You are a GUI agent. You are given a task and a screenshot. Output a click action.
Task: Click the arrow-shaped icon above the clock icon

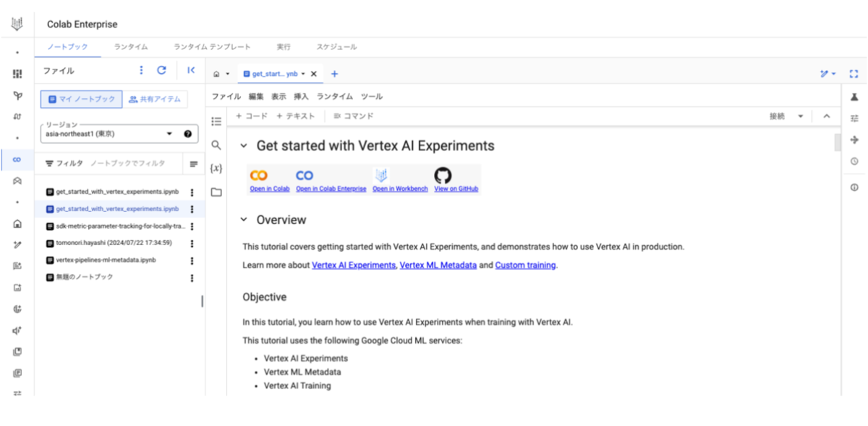click(x=854, y=140)
